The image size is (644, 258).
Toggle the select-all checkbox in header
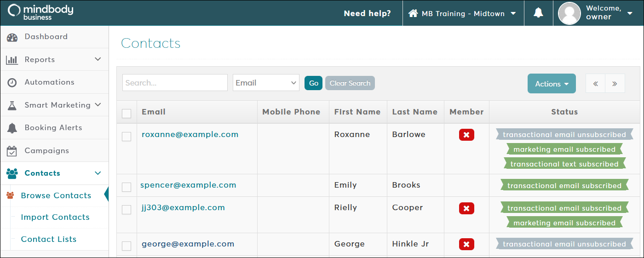click(126, 113)
